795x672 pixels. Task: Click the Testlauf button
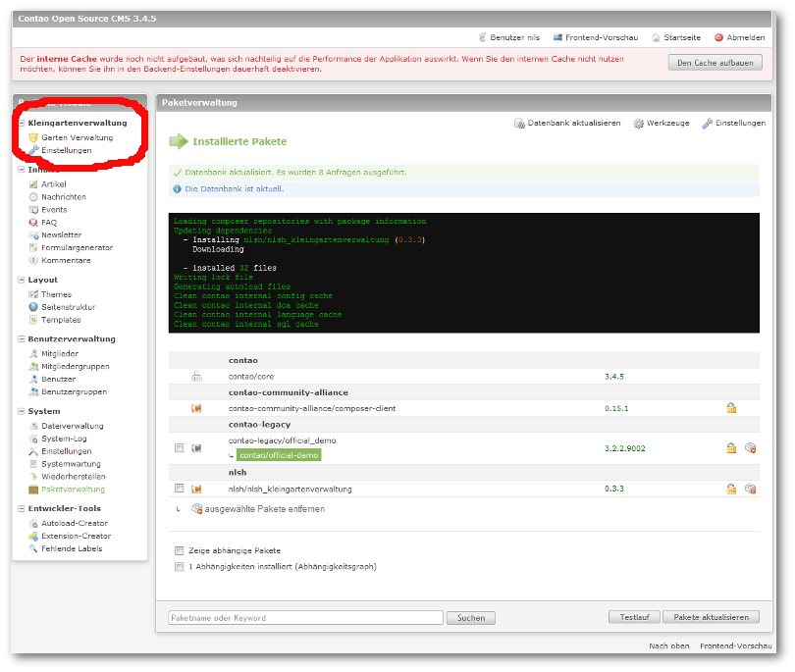634,617
